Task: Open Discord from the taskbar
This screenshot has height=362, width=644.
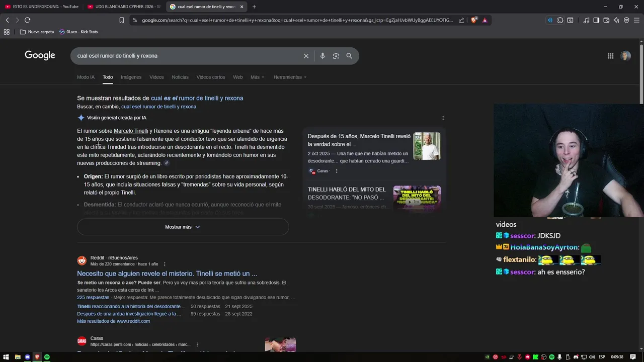Action: (27, 357)
